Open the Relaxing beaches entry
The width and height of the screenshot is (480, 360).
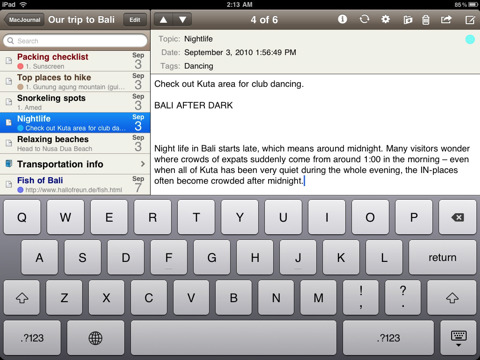coord(75,143)
